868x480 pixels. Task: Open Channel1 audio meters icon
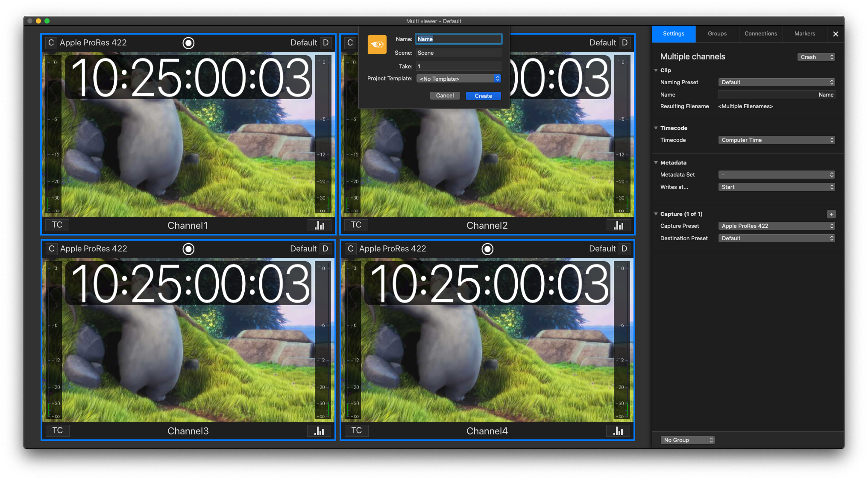[x=320, y=225]
